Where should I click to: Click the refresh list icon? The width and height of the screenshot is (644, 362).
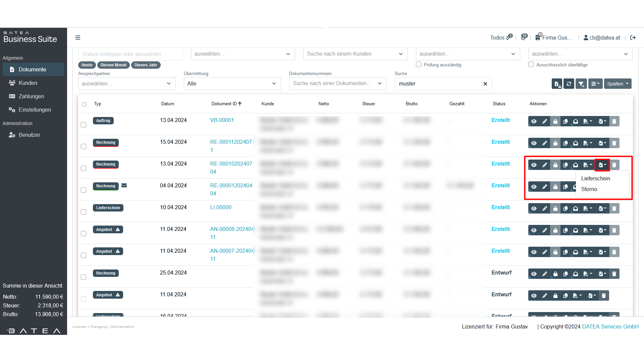coord(569,84)
